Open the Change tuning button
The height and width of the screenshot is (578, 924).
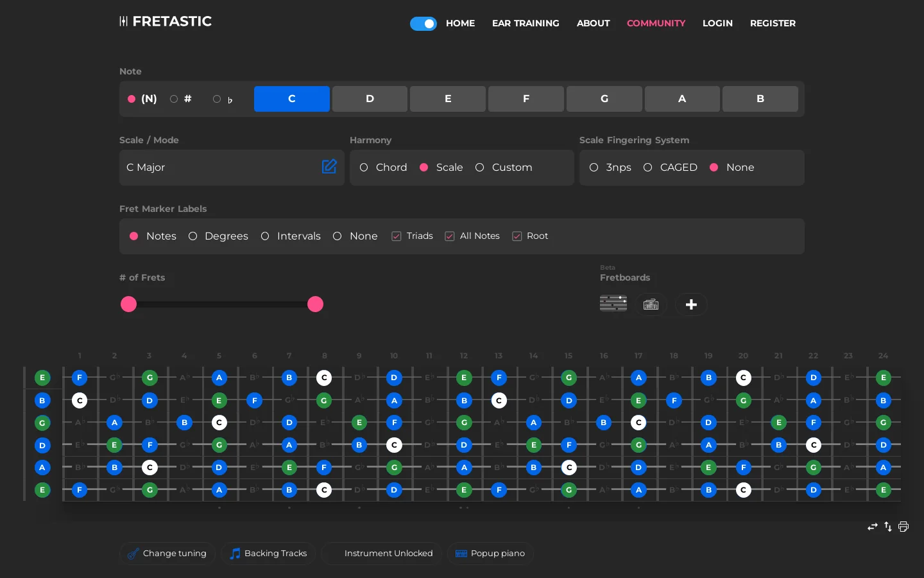167,554
